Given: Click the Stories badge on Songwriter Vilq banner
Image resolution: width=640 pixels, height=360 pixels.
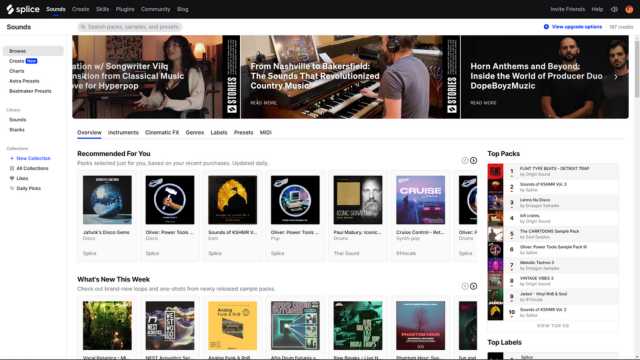Looking at the screenshot, I should click(x=232, y=94).
